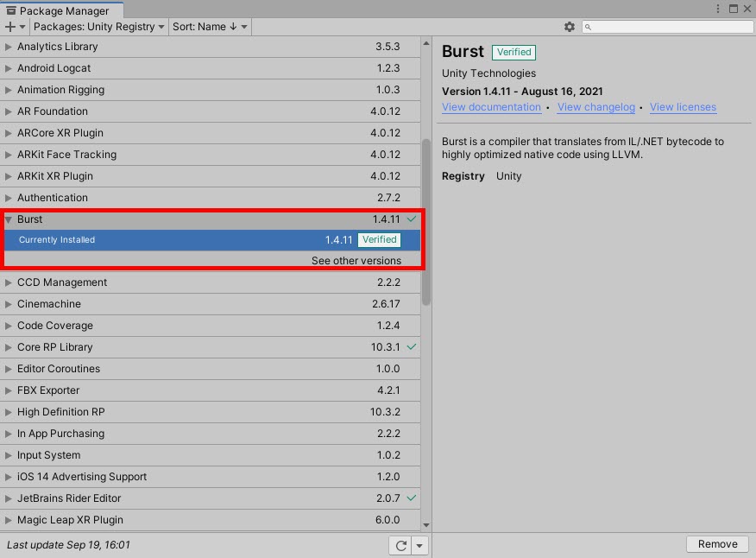Collapse the Burst package entry
Screen dimensions: 756x558
tap(8, 219)
